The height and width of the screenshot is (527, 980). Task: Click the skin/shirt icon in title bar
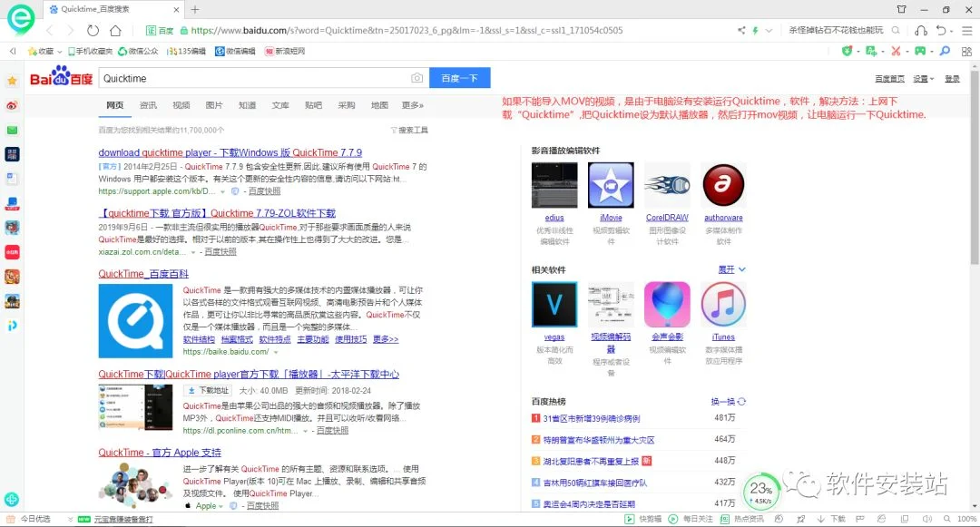(901, 9)
